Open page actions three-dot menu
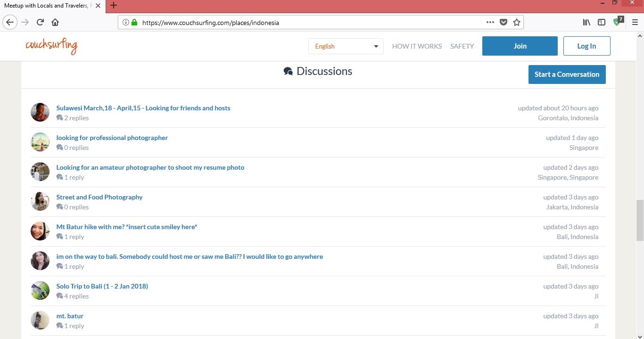Screen dimensions: 644x339 click(490, 22)
